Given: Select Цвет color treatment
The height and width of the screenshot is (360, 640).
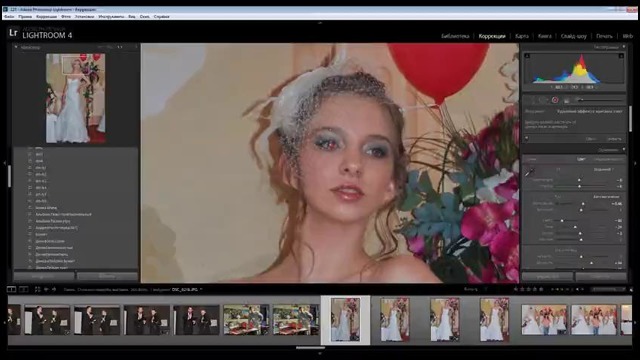Looking at the screenshot, I should [x=581, y=159].
